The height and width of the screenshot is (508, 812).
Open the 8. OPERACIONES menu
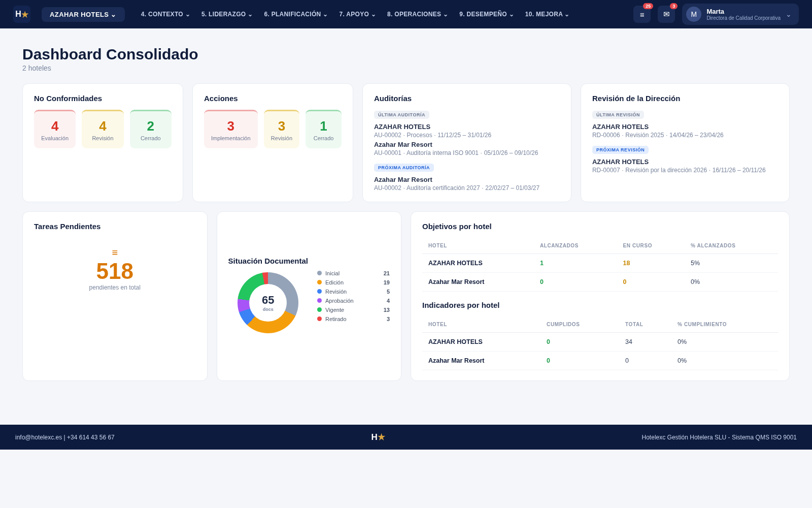tap(417, 14)
